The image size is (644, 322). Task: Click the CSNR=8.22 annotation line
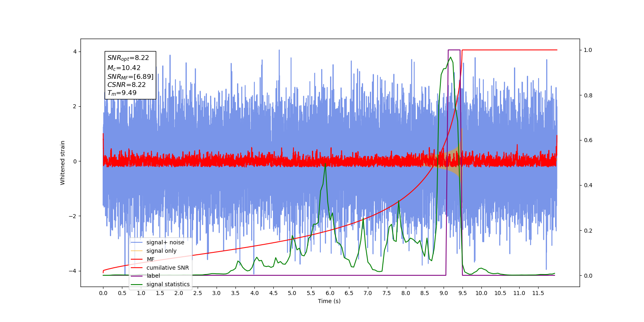pyautogui.click(x=126, y=85)
